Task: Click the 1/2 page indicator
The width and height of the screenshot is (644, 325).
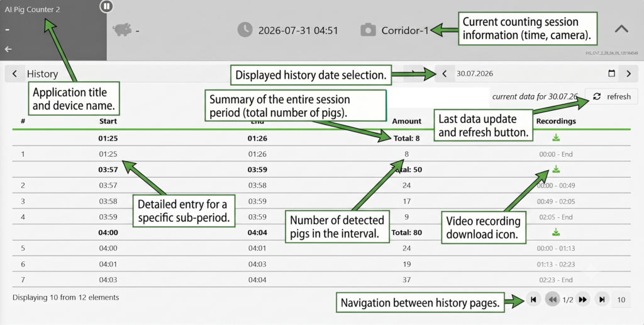Action: pos(568,300)
